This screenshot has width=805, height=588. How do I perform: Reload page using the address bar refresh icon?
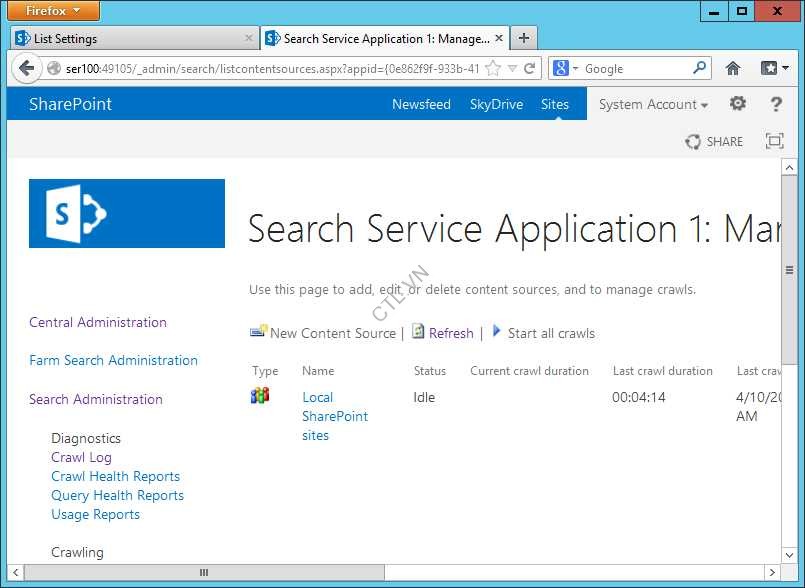pyautogui.click(x=530, y=69)
